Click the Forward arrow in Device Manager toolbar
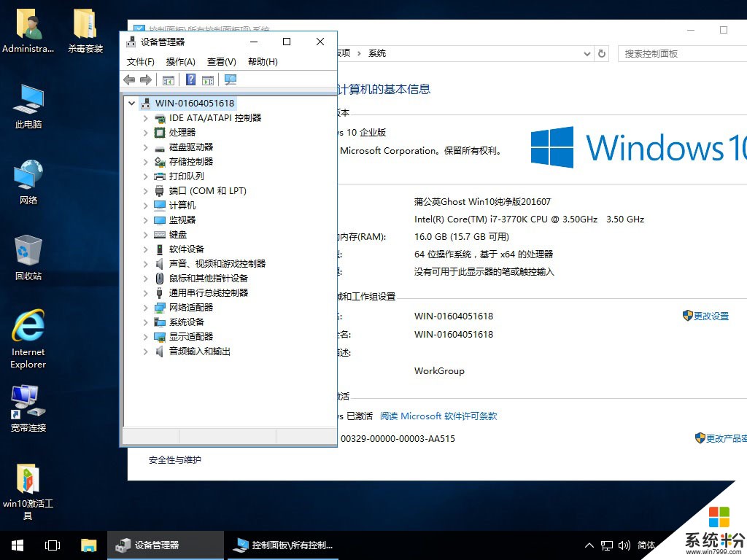Screen dimensions: 747x560 146,80
